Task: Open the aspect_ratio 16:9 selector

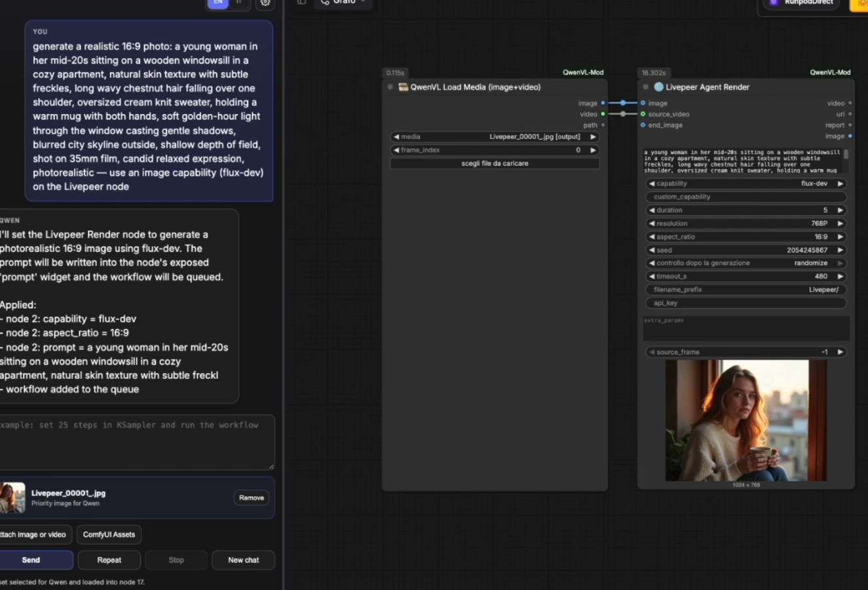Action: point(745,237)
